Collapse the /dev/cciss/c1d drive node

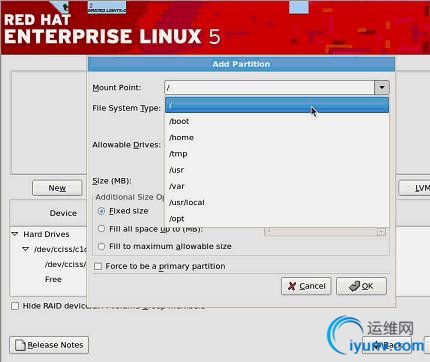26,249
